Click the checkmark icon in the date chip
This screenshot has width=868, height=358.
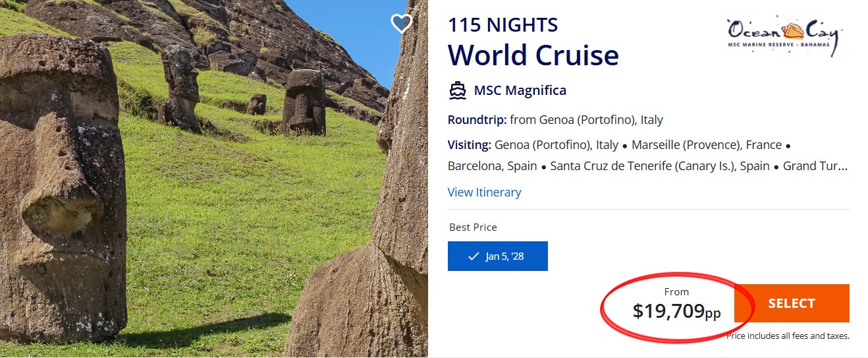click(473, 256)
